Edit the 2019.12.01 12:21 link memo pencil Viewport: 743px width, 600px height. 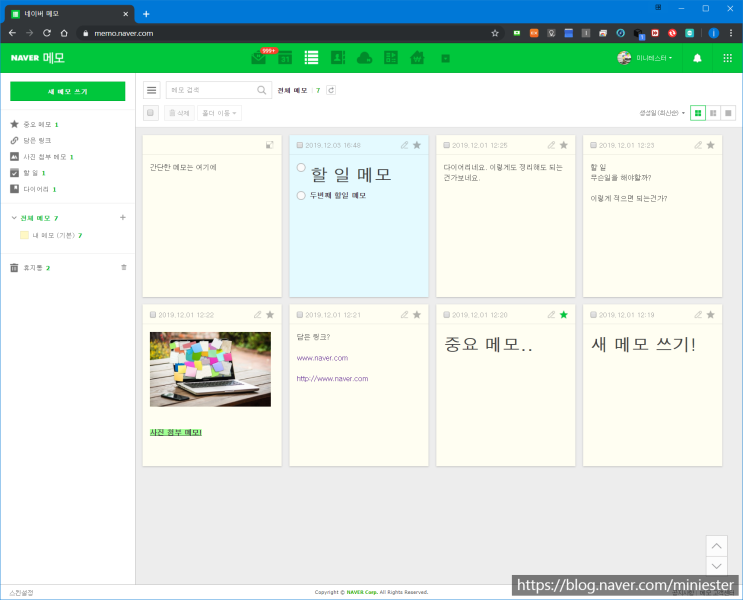pyautogui.click(x=404, y=315)
